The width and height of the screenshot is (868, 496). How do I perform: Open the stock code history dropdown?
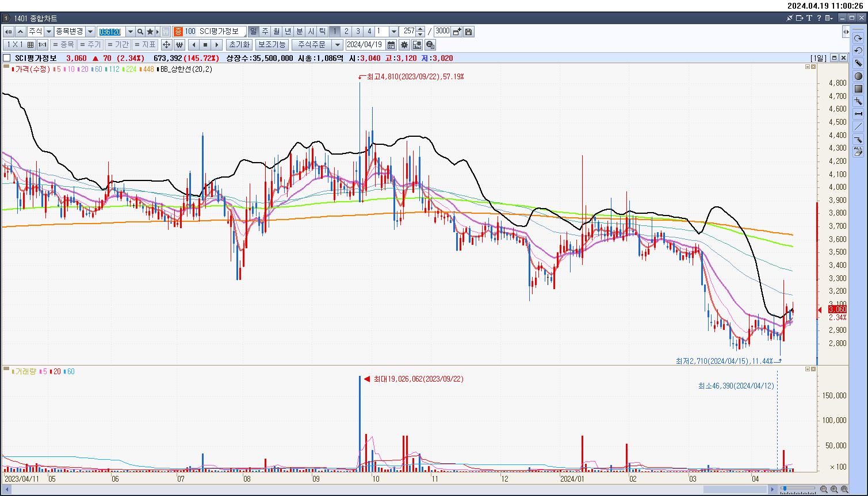coord(130,32)
